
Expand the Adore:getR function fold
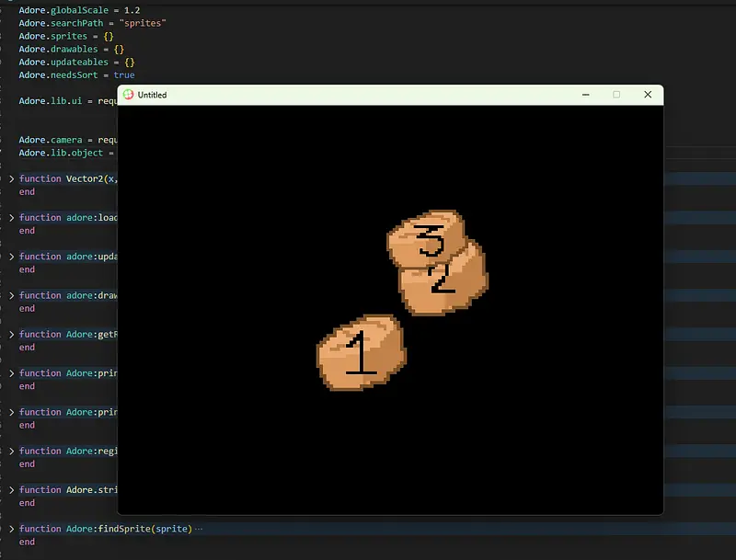point(11,335)
